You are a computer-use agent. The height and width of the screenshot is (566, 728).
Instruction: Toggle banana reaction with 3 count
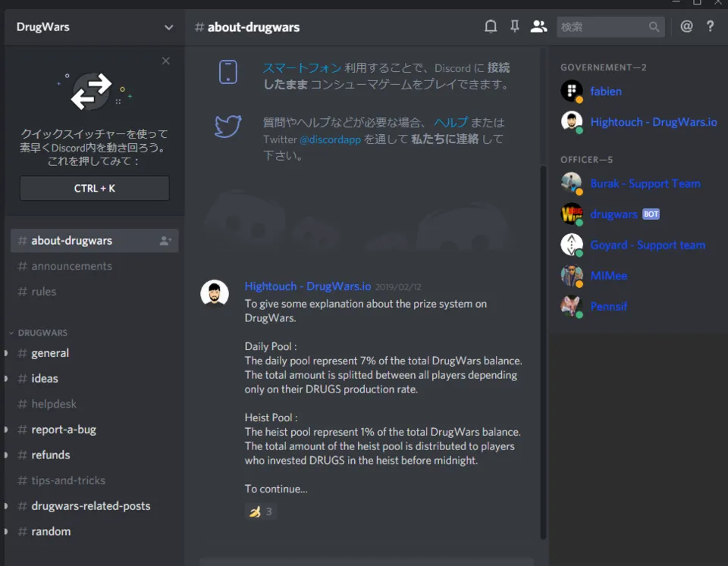tap(260, 511)
